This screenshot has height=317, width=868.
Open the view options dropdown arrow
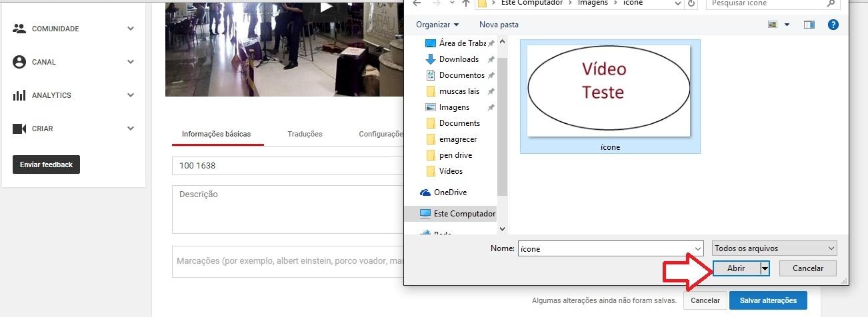[x=787, y=25]
